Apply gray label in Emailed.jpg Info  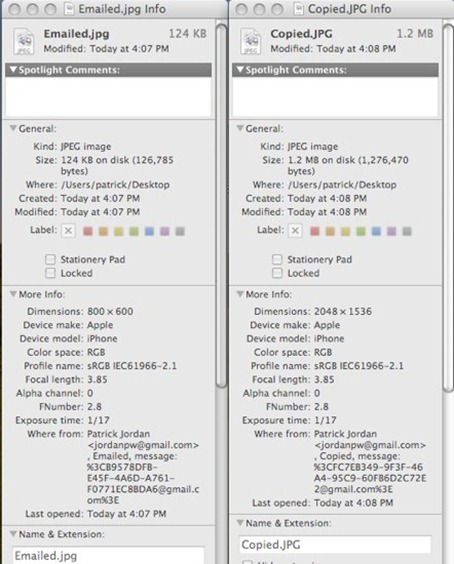click(180, 231)
